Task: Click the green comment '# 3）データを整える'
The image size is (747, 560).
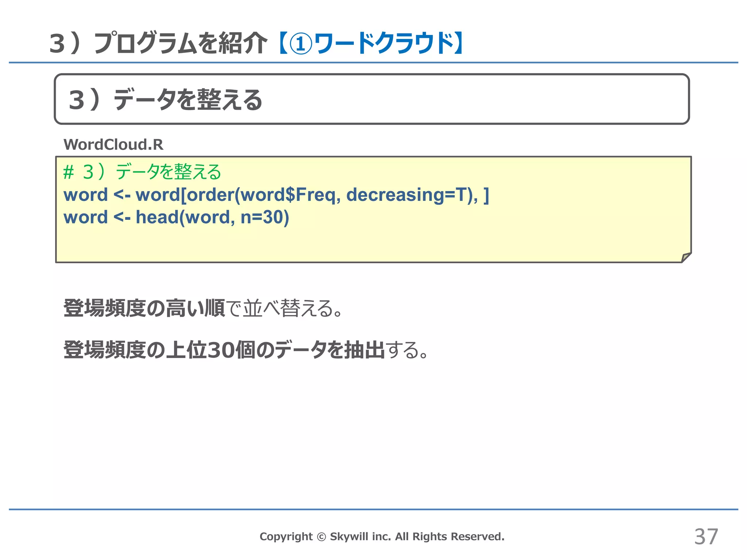Action: [142, 172]
